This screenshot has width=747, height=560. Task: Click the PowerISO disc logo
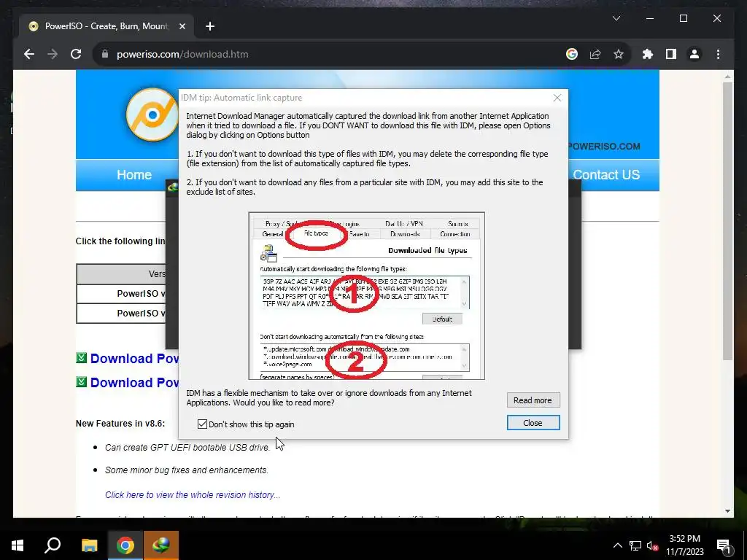click(152, 114)
